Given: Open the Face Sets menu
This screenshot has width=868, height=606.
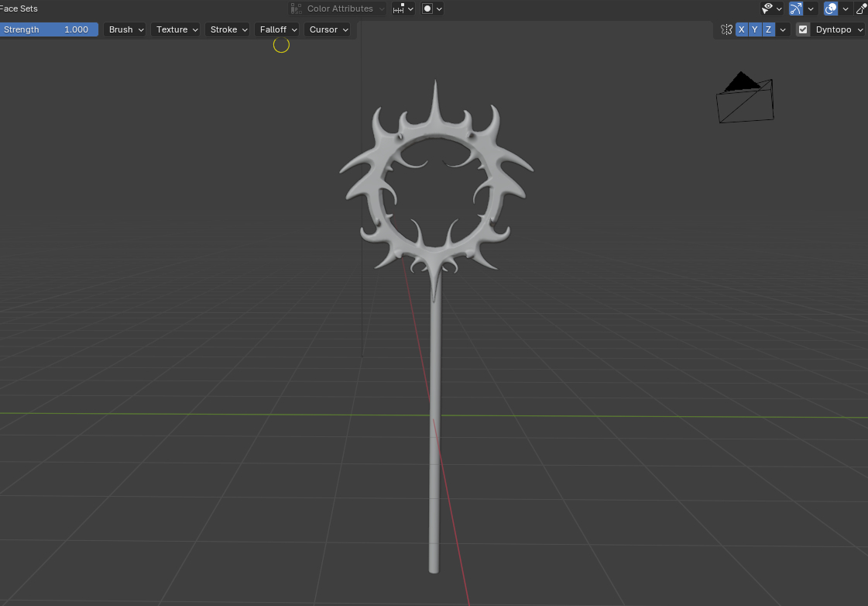Looking at the screenshot, I should 19,9.
